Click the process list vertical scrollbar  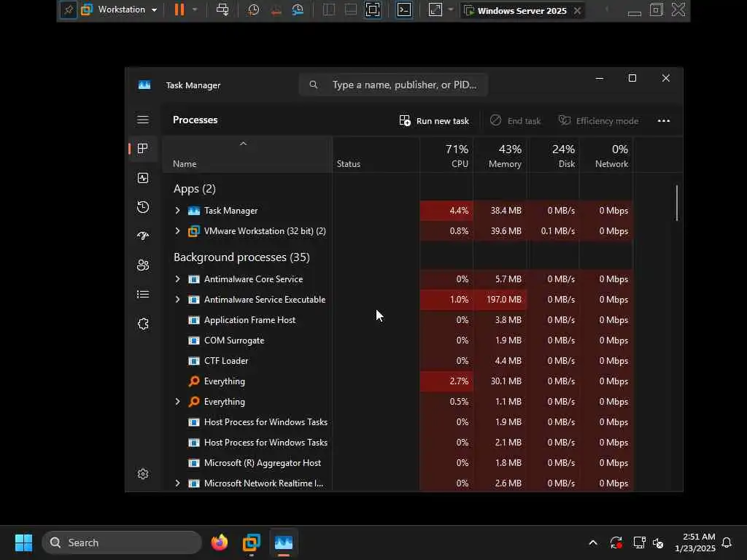click(676, 203)
